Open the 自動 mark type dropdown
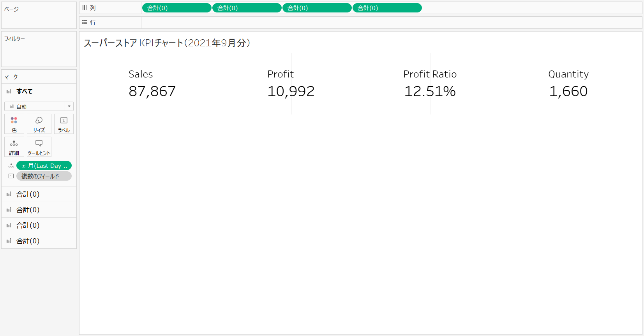Viewport: 644px width, 336px height. [x=39, y=106]
